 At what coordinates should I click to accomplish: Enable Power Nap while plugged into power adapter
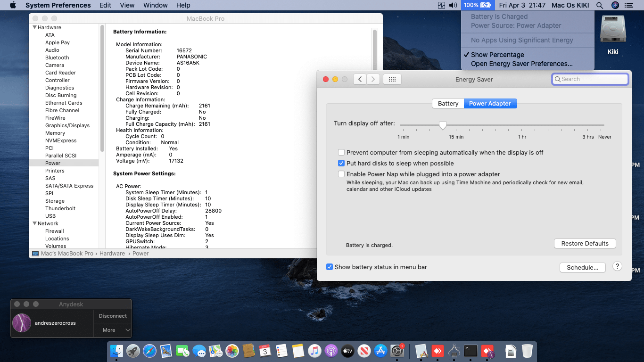[341, 174]
